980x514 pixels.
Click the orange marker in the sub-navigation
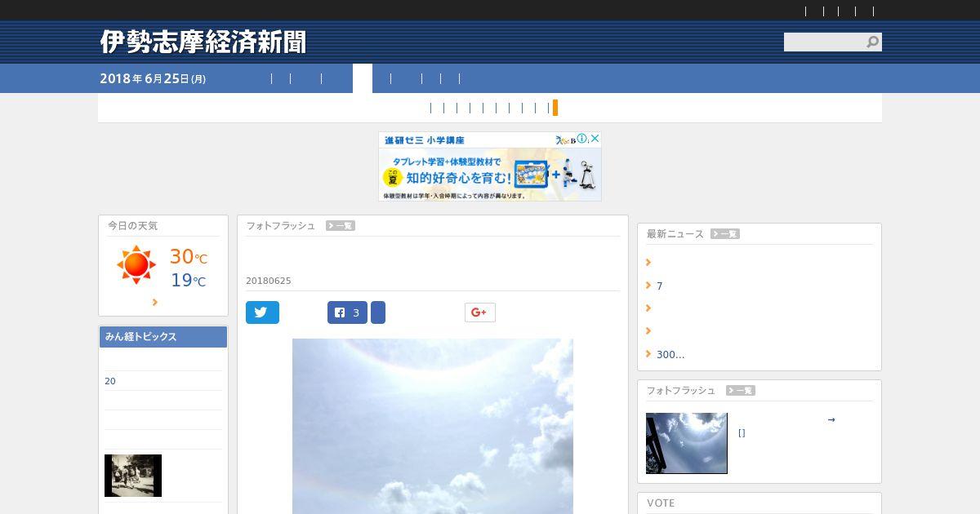tap(555, 108)
